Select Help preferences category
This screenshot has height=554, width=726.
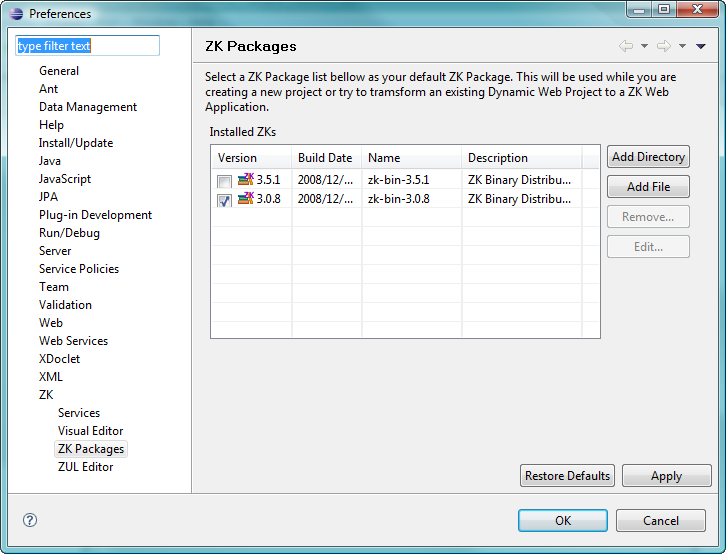[51, 125]
